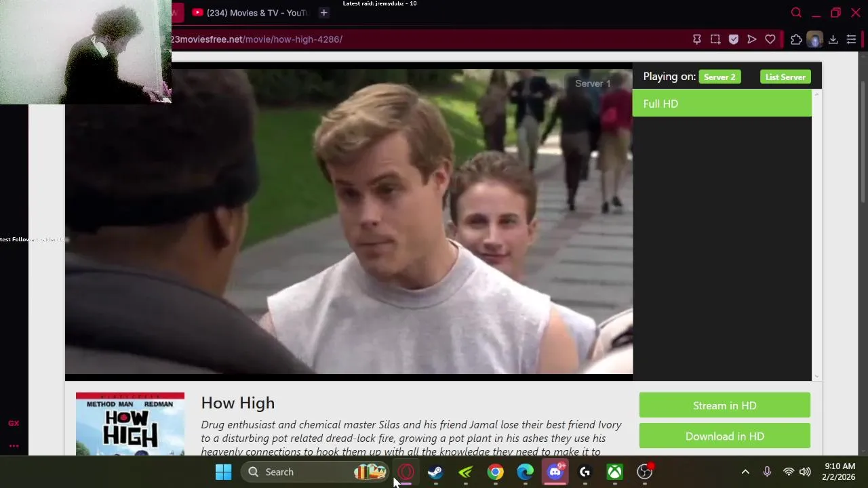This screenshot has height=488, width=868.
Task: Open the Windows Start menu
Action: point(223,472)
